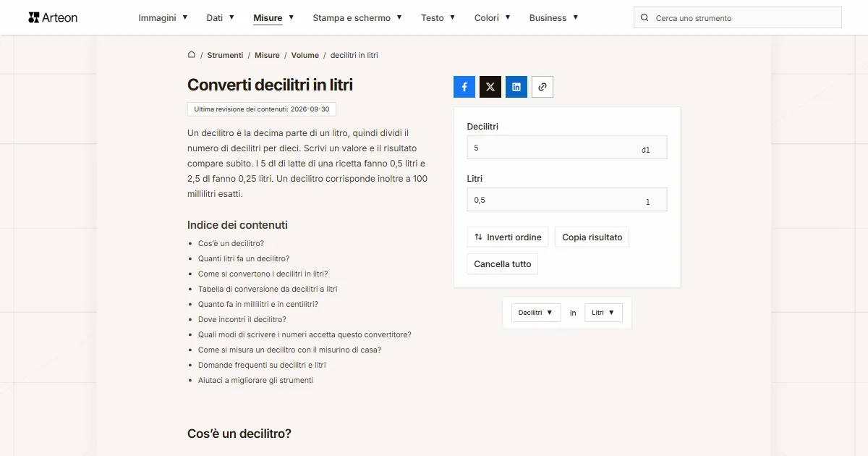Open the Strumenti breadcrumb link

(x=225, y=55)
